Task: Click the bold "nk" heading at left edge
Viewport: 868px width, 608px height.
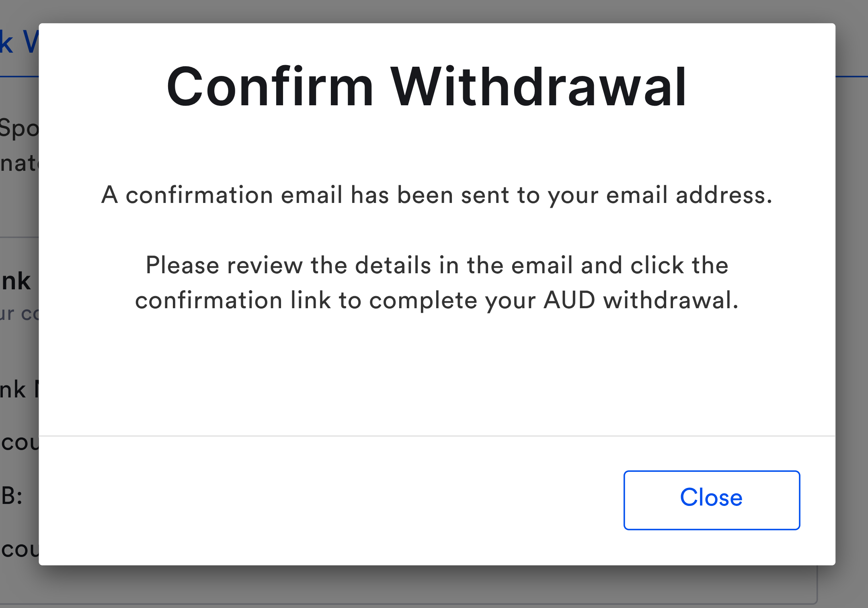Action: [x=16, y=281]
